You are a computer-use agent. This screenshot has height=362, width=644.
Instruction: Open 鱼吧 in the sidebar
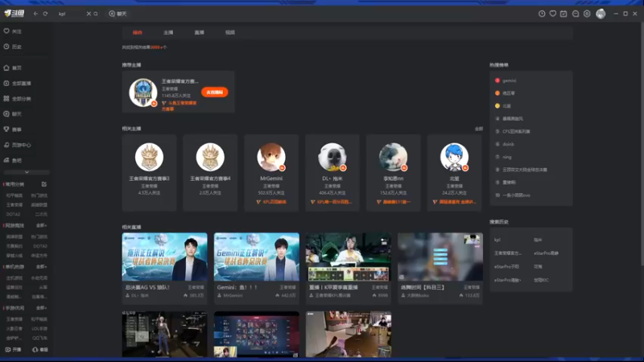pyautogui.click(x=13, y=160)
